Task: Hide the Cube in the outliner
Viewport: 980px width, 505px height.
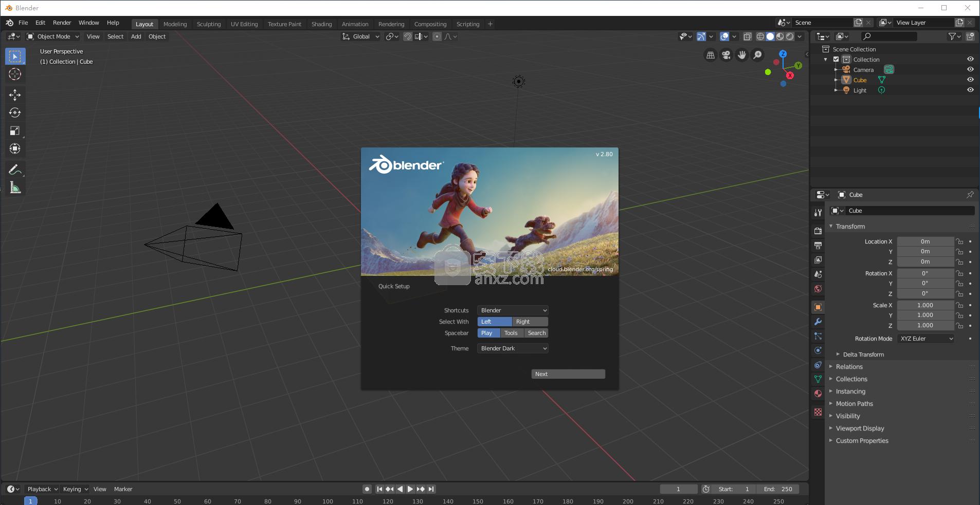Action: [x=970, y=80]
